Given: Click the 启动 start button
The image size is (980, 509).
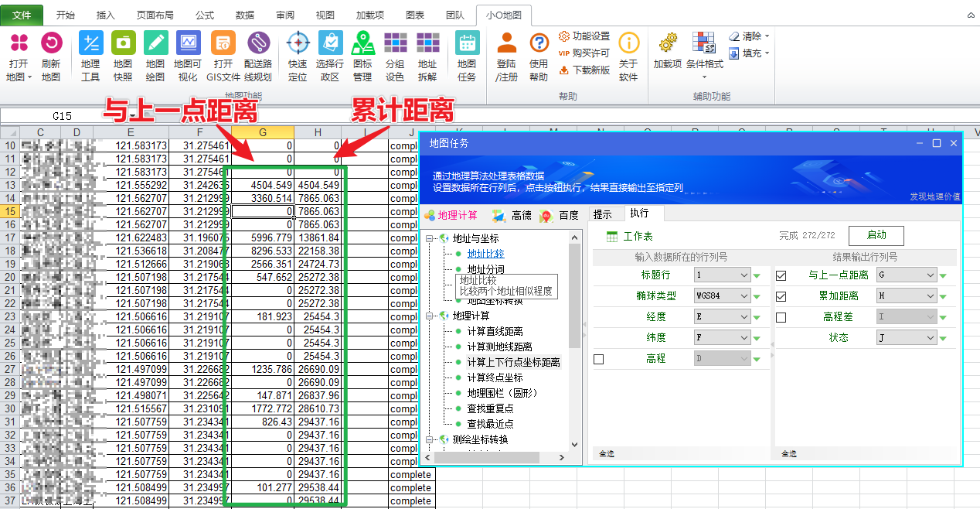Looking at the screenshot, I should point(876,235).
